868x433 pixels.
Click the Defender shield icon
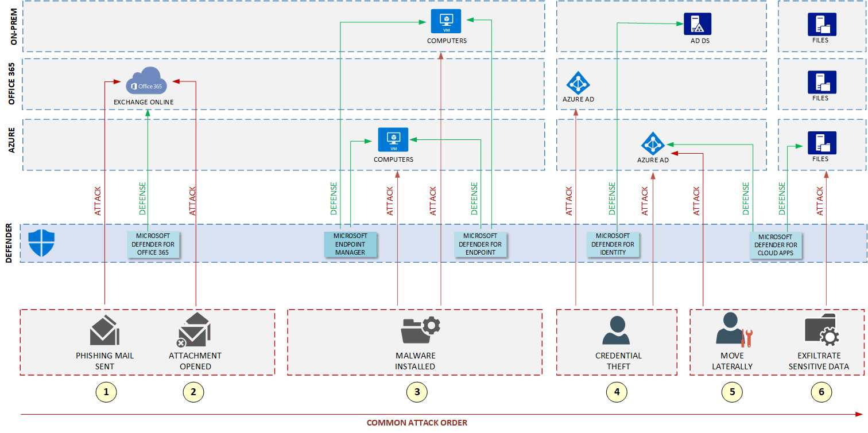click(x=40, y=243)
